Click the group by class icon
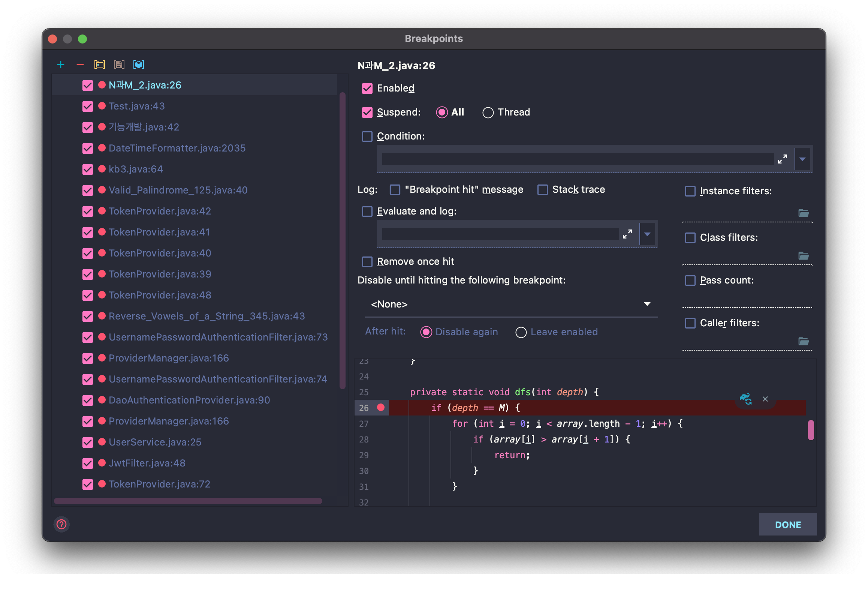The width and height of the screenshot is (868, 597). coord(139,64)
